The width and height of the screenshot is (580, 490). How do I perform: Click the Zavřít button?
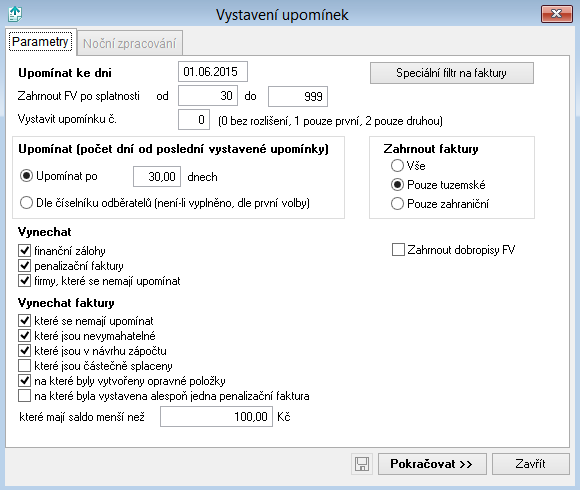pyautogui.click(x=530, y=464)
